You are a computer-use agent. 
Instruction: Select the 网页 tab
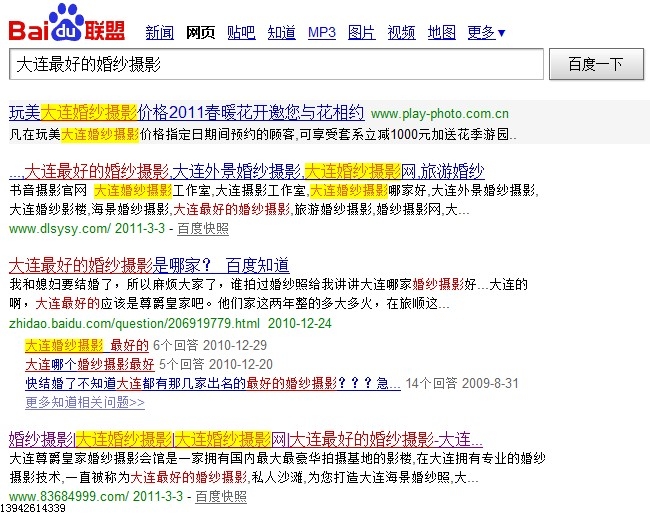[x=201, y=32]
